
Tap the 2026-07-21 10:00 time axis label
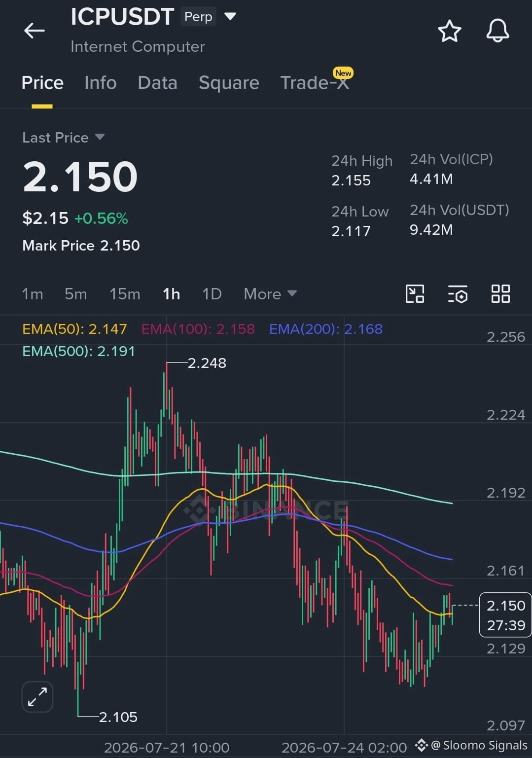tap(167, 748)
